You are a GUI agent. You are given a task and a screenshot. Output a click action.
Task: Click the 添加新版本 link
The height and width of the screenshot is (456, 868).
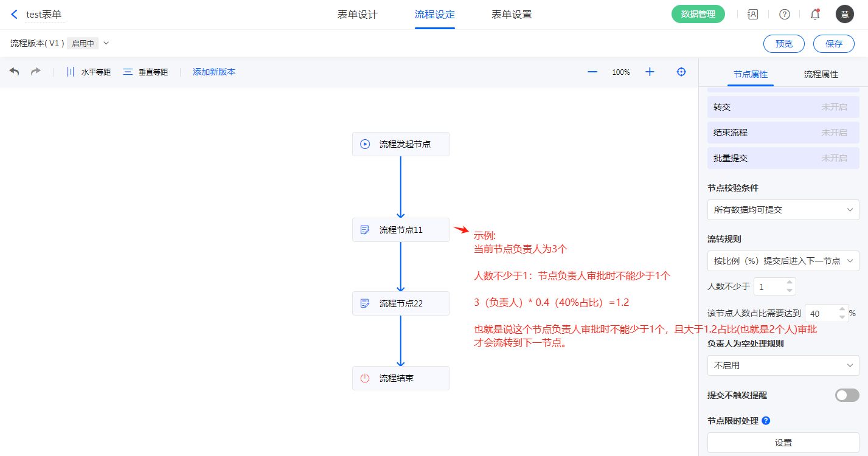pyautogui.click(x=214, y=72)
